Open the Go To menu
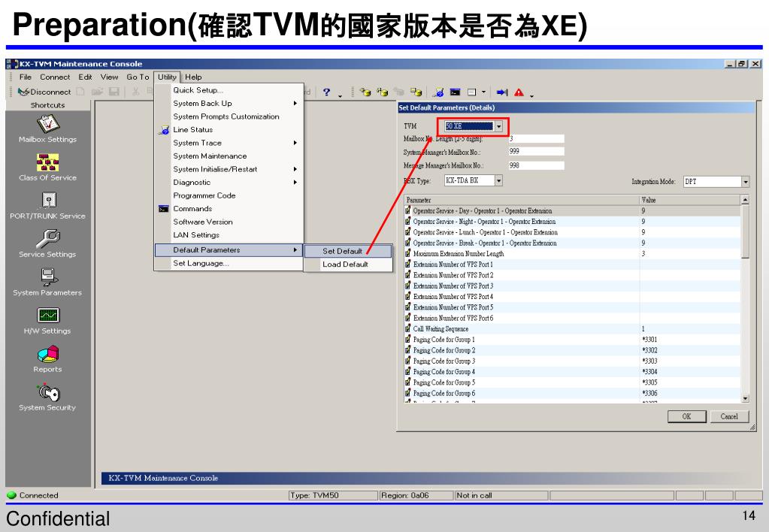769x532 pixels. (x=138, y=77)
